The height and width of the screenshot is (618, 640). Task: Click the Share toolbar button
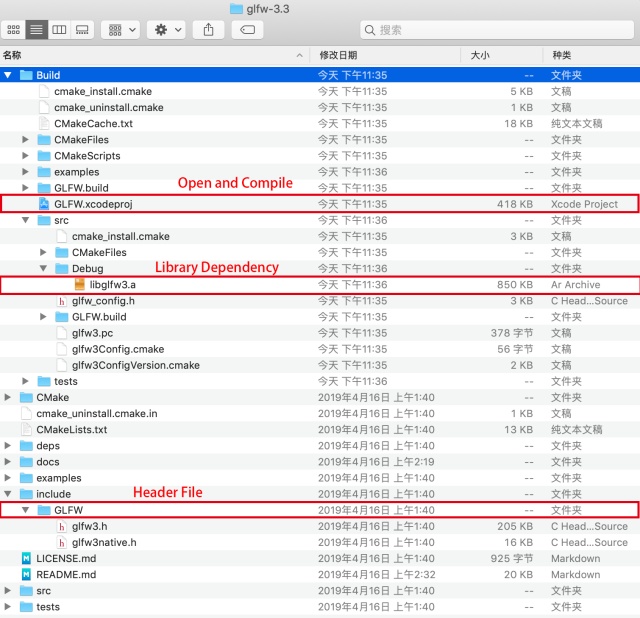pos(209,30)
